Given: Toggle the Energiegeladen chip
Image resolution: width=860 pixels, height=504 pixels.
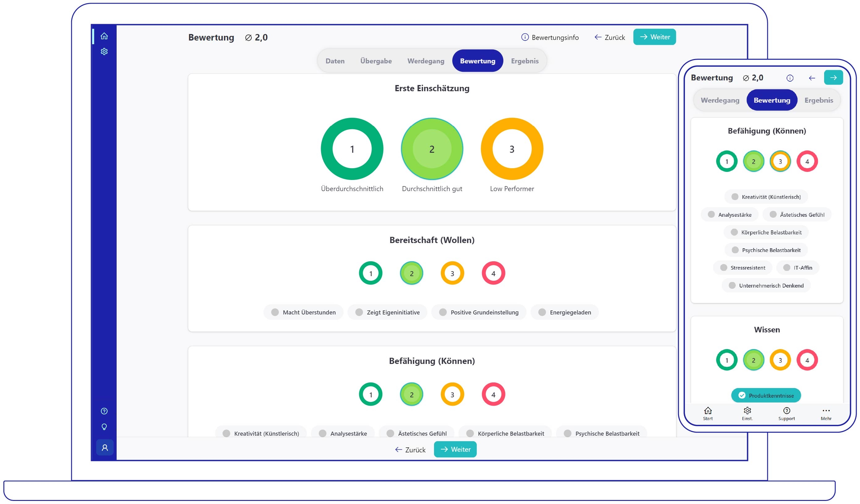Looking at the screenshot, I should point(565,312).
